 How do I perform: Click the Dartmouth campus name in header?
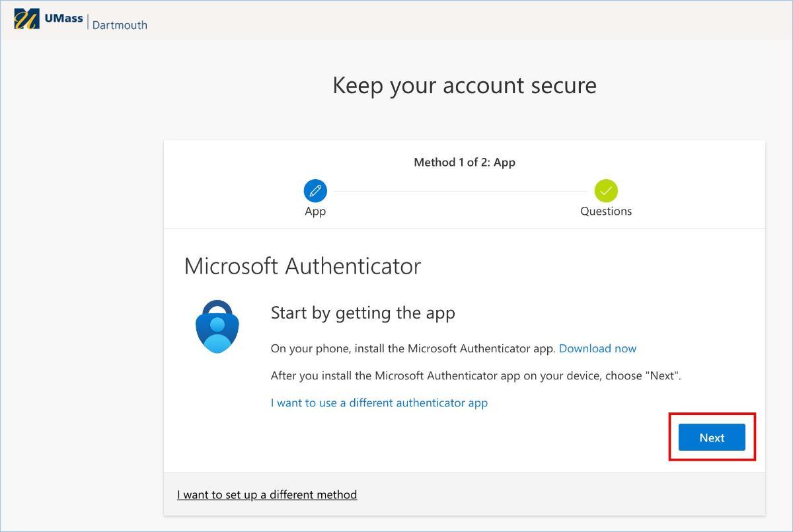coord(120,24)
